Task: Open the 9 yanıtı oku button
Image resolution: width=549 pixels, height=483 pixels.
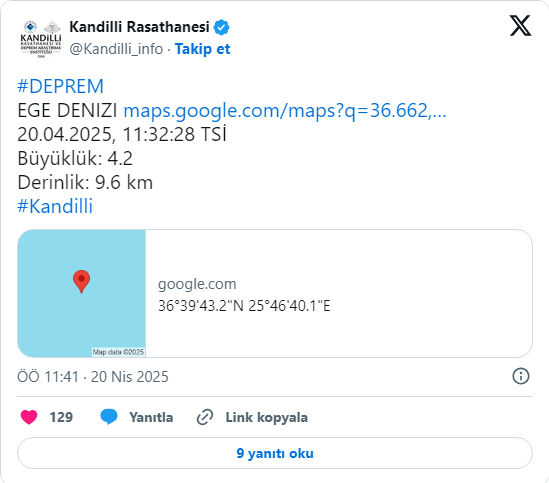Action: [x=275, y=453]
